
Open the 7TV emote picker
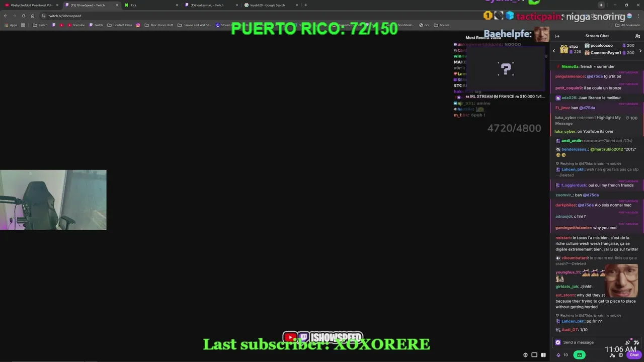pos(636,342)
